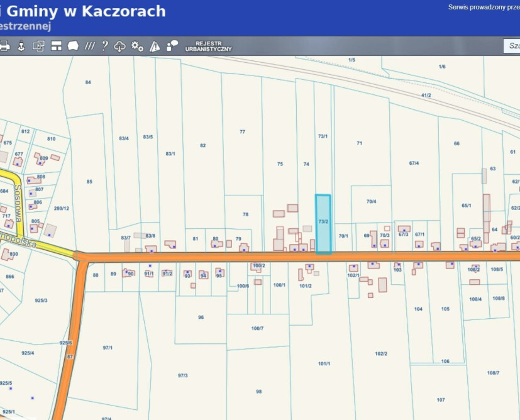This screenshot has height=420, width=520.
Task: Click parcel label 70/4
Action: pos(372,201)
